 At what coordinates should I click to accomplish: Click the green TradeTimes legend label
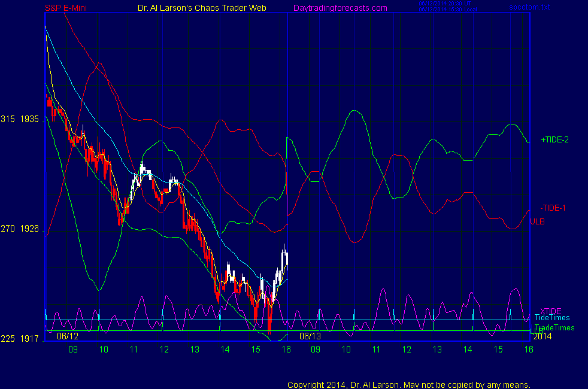click(x=554, y=327)
